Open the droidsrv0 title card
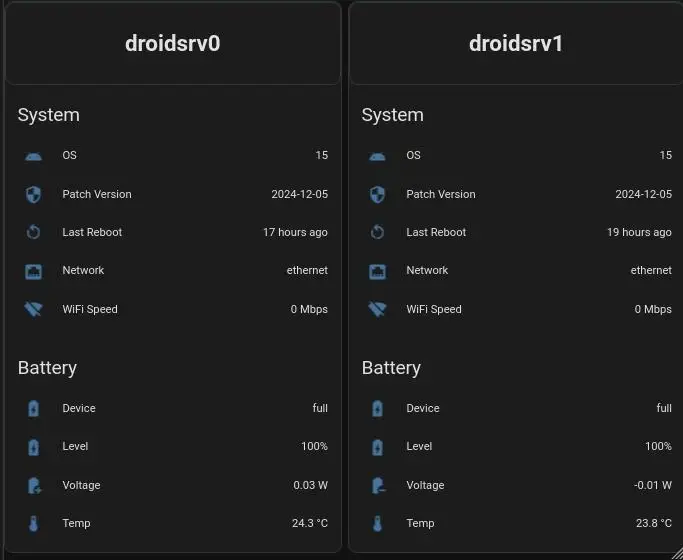The height and width of the screenshot is (560, 683). pyautogui.click(x=173, y=44)
